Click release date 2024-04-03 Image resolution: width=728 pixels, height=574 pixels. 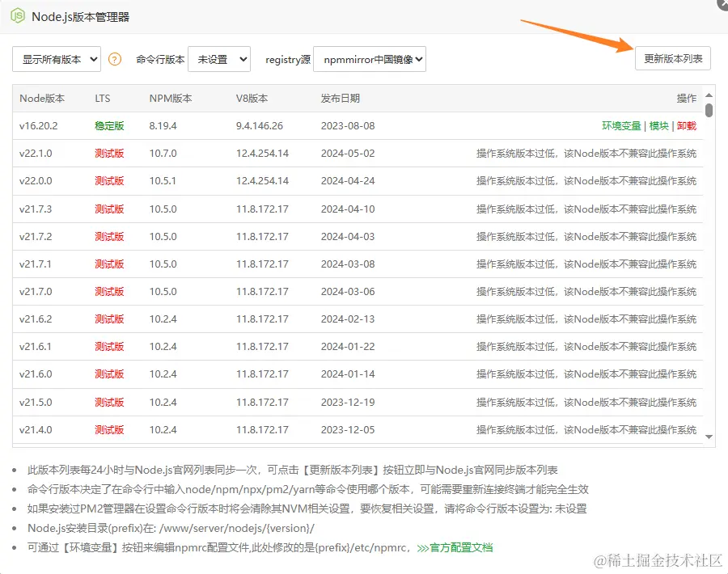coord(348,236)
